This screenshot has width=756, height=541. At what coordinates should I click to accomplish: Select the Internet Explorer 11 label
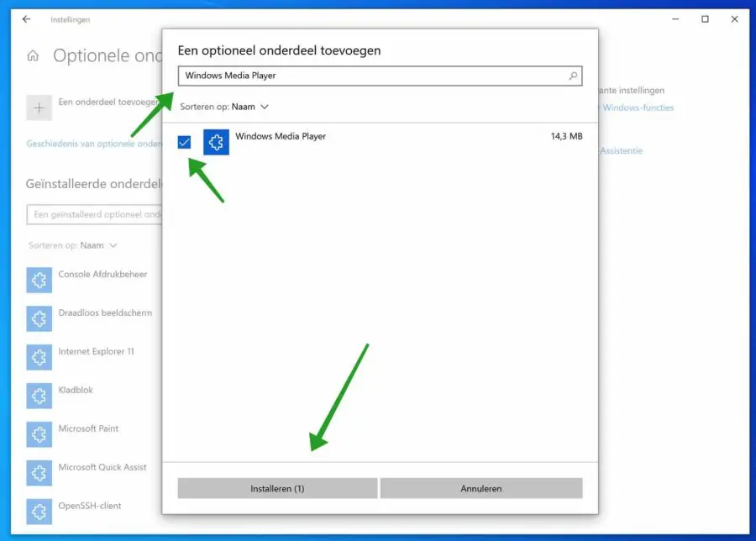97,351
